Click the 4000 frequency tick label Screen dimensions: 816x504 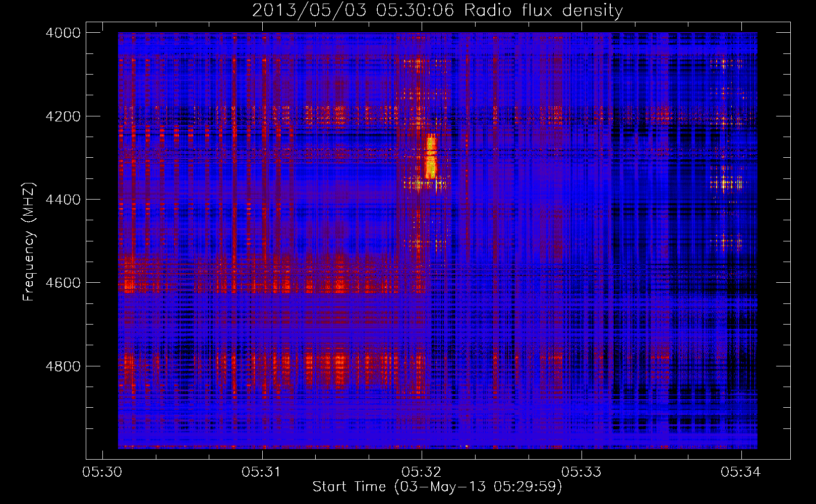(63, 33)
